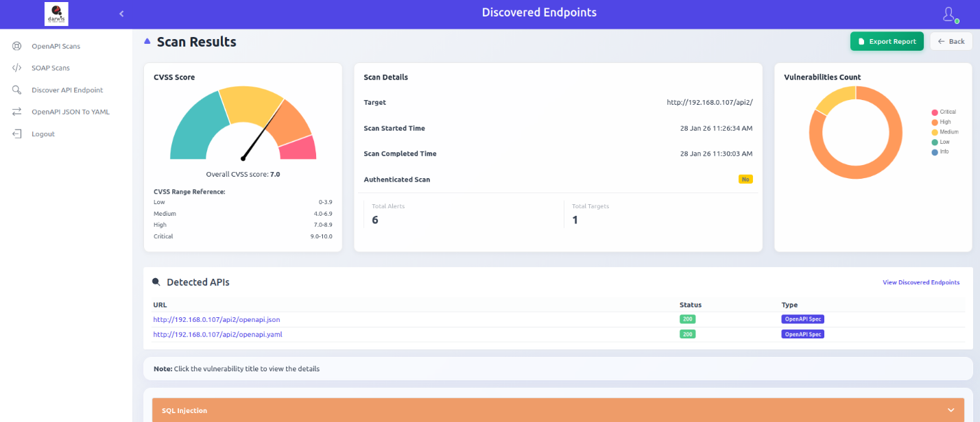Go to OpenAPI JSON To YAML page
The image size is (980, 422).
click(70, 112)
